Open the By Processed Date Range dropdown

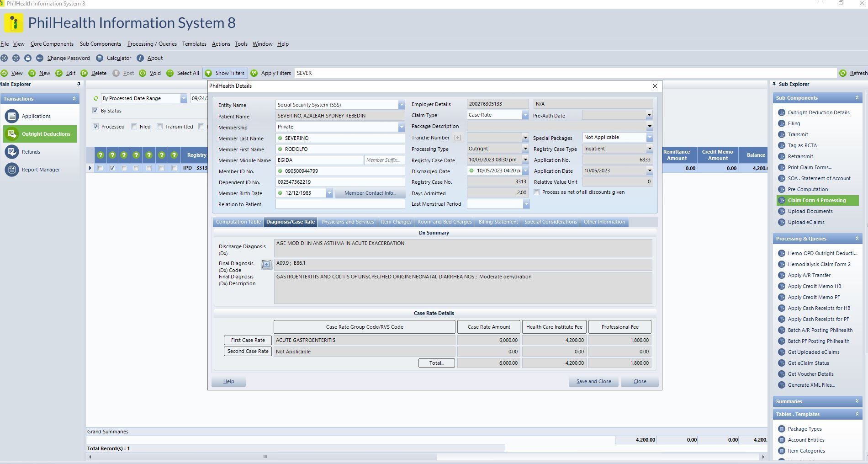tap(183, 98)
